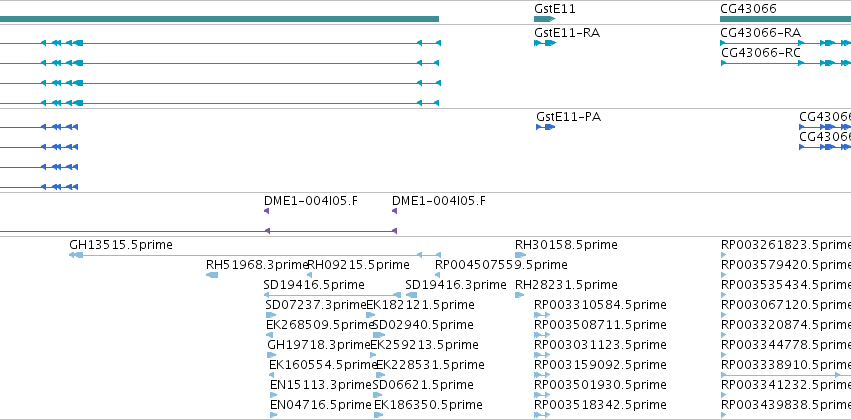Click the SD19416.3prime EST label
This screenshot has height=420, width=851.
click(x=455, y=285)
